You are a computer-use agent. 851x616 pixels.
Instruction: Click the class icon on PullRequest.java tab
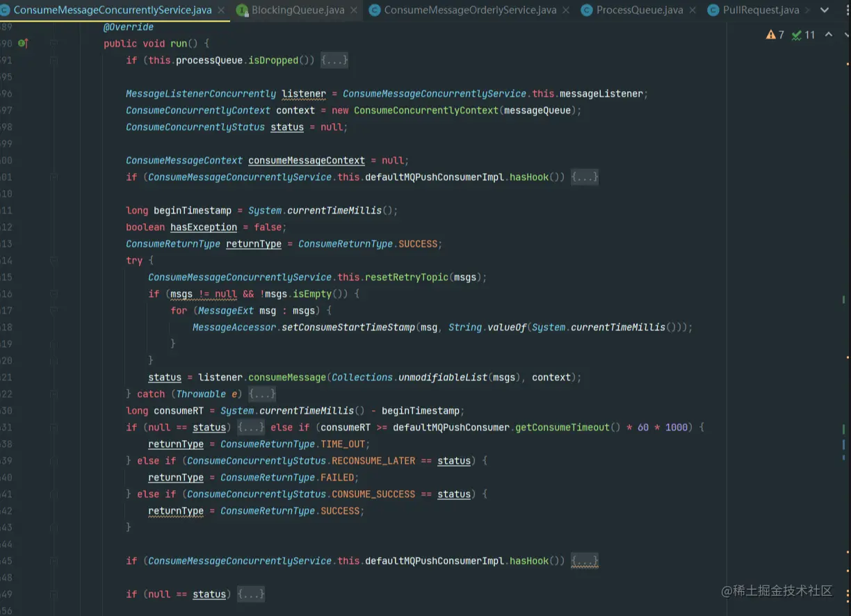713,10
